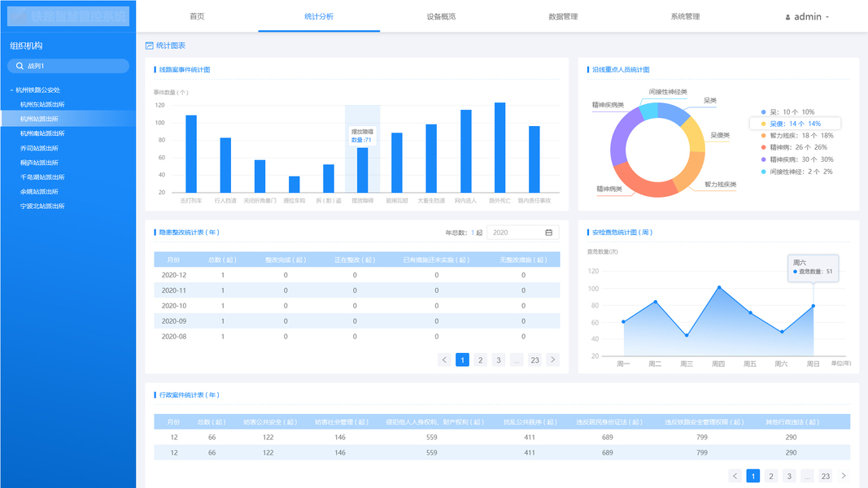Click blue legend dot for 呆 10%
This screenshot has height=488, width=868.
[763, 111]
